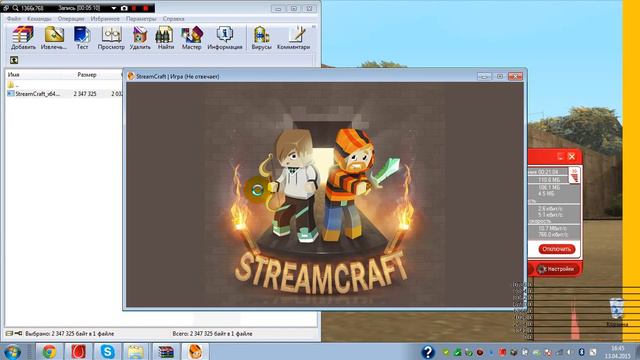
Task: Click status text 'Всего: 2 347 325 байт в 1 файле'
Action: click(x=212, y=333)
